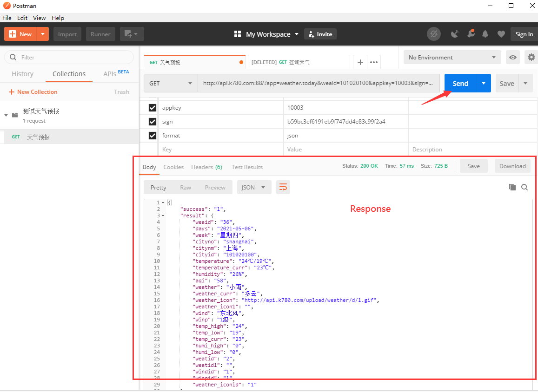
Task: Open the Save request dropdown arrow
Action: [x=525, y=83]
